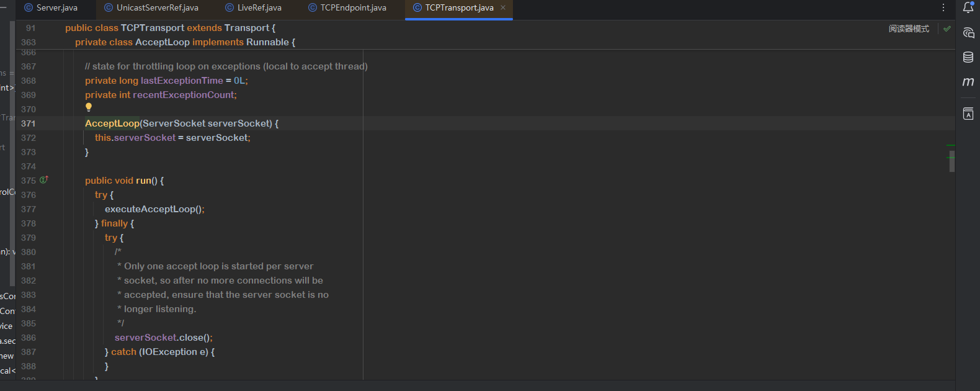Switch to the UnicastServerRef.java tab
The height and width of the screenshot is (391, 980).
(x=157, y=7)
